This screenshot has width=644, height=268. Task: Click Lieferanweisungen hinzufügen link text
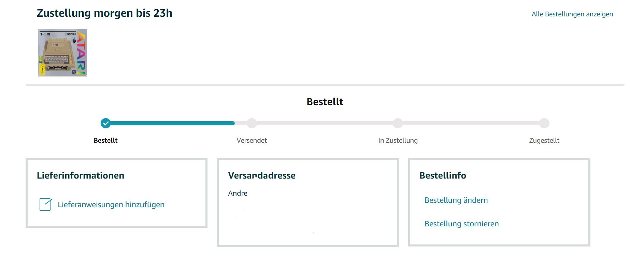click(x=111, y=204)
